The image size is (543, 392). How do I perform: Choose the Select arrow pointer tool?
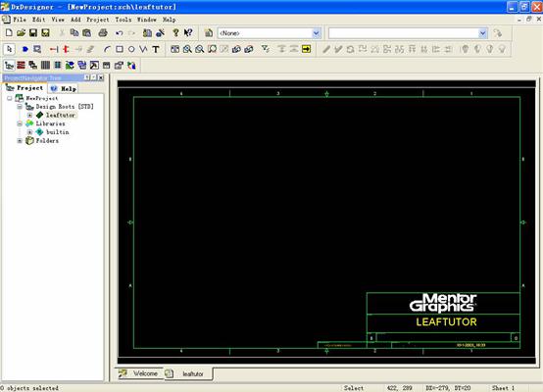click(10, 49)
